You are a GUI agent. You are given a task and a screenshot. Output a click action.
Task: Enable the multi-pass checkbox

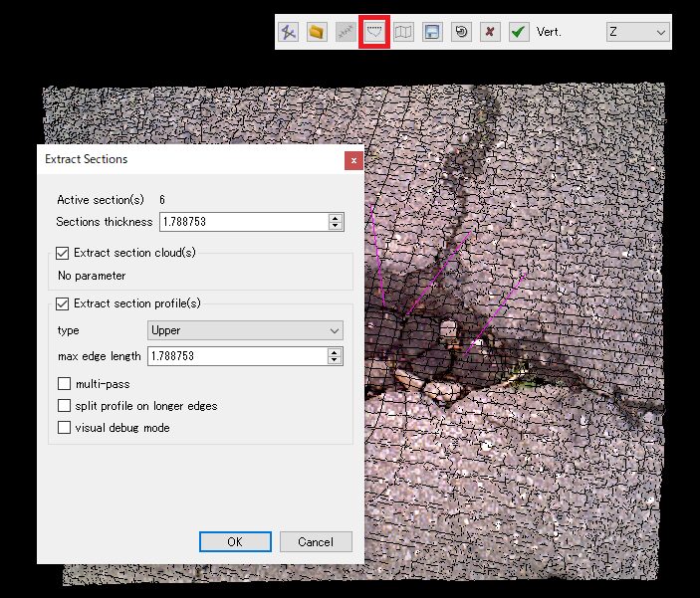pos(65,384)
